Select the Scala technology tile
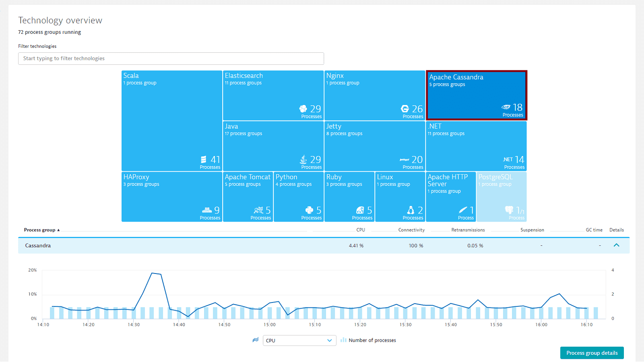 (x=172, y=121)
